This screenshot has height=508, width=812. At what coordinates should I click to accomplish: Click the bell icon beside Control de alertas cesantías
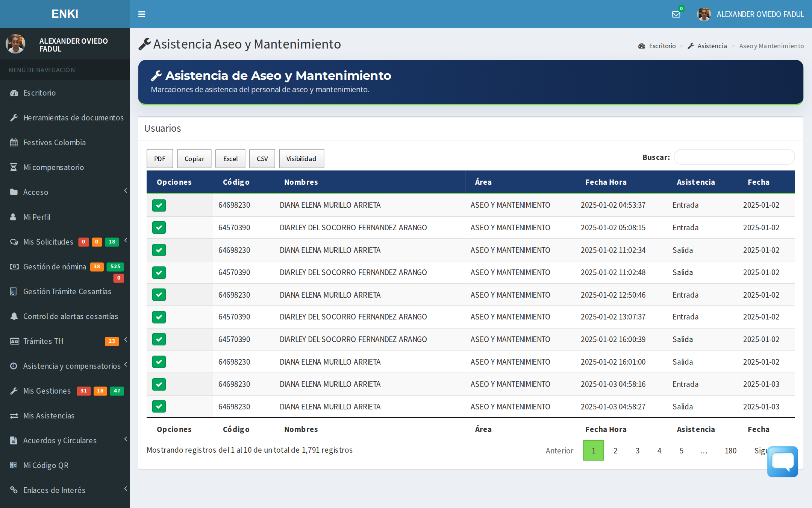tap(14, 316)
